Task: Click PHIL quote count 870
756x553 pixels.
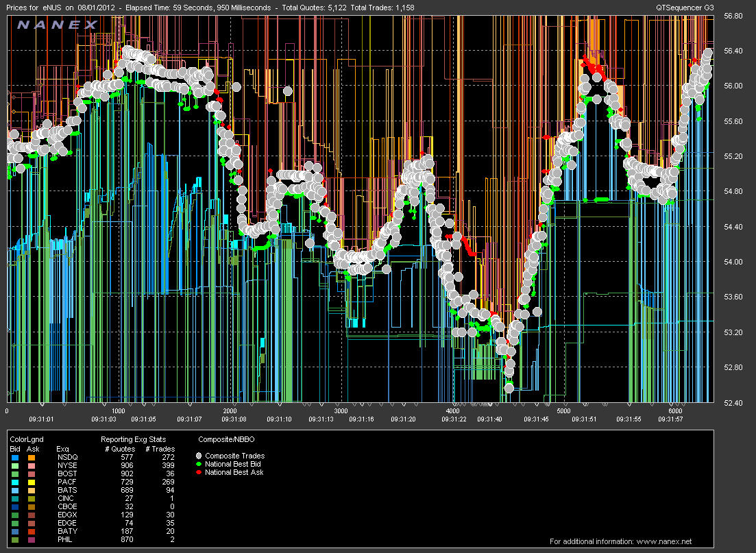Action: point(127,539)
